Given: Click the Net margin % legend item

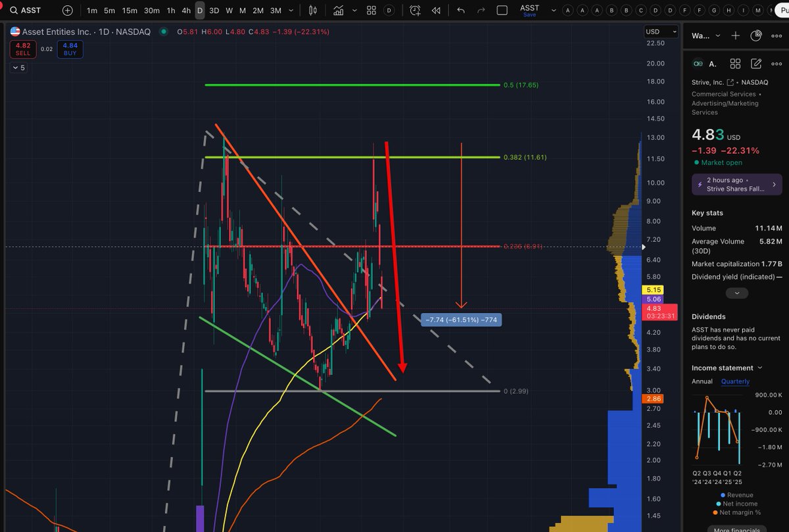Looking at the screenshot, I should [737, 512].
